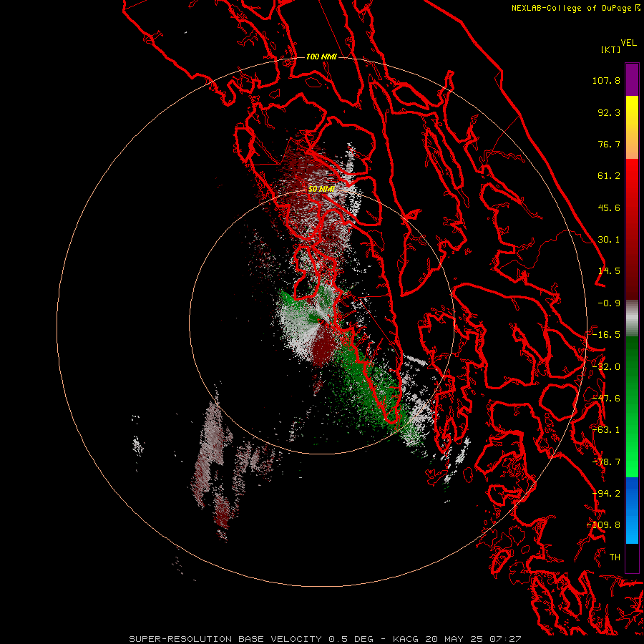Click the 76.7 velocity scale value
The height and width of the screenshot is (644, 644).
coord(609,144)
